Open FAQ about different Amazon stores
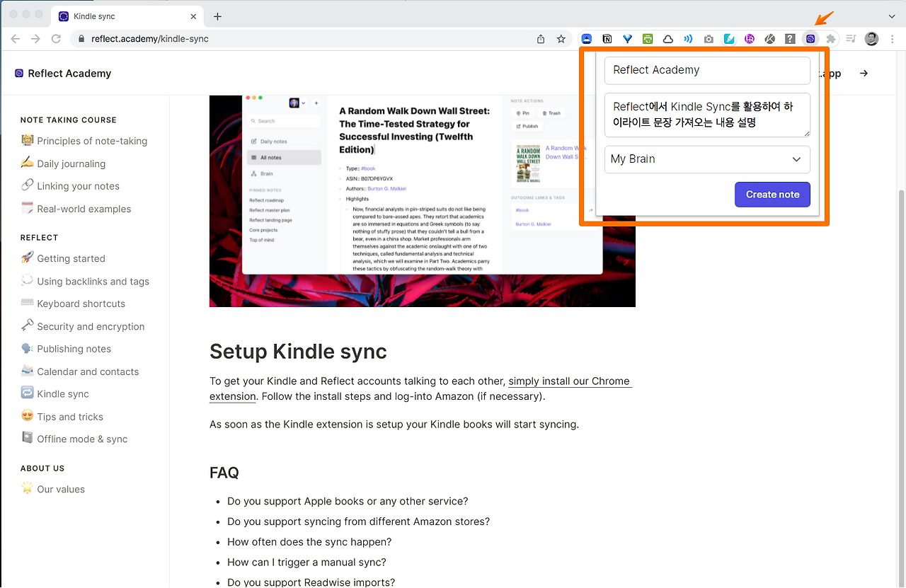 358,522
